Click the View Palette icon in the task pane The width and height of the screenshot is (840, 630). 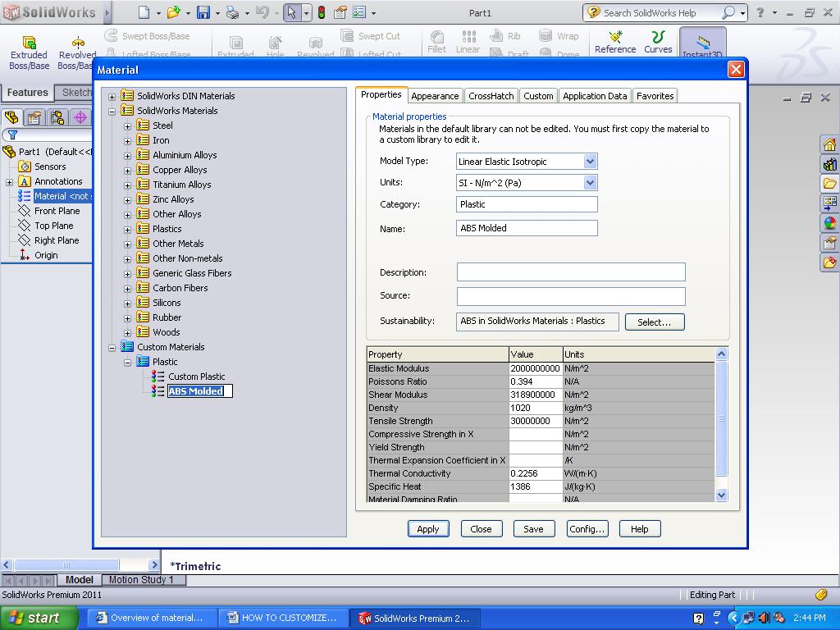[829, 203]
